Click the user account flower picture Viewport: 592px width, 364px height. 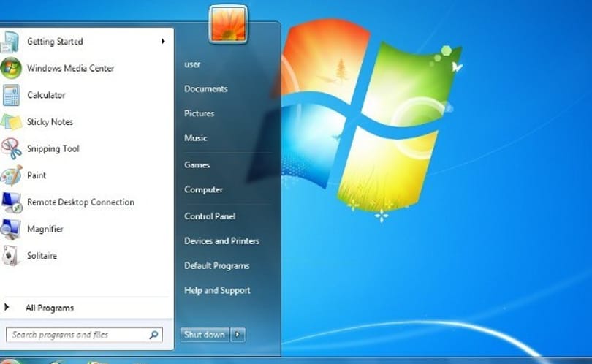tap(229, 25)
